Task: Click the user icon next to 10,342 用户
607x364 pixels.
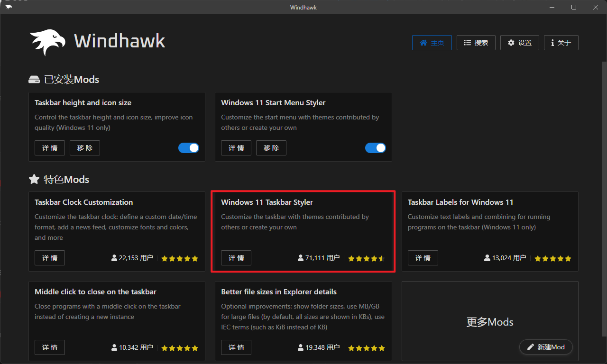Action: click(x=114, y=347)
